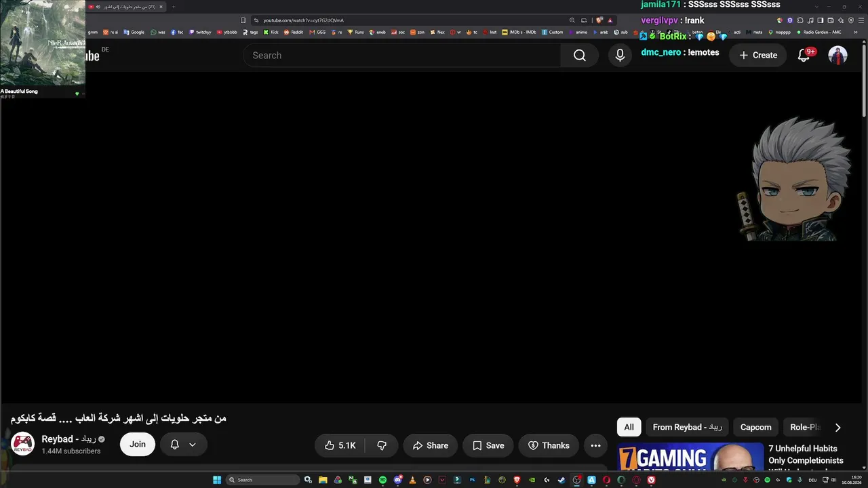This screenshot has height=488, width=868.
Task: Switch to the YouTube browser tab
Action: tap(125, 7)
